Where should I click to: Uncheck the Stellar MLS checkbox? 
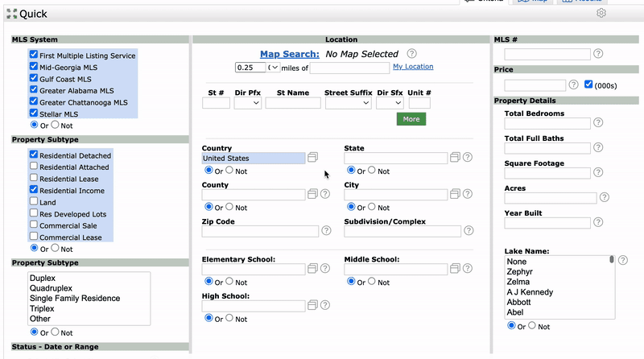click(x=34, y=113)
